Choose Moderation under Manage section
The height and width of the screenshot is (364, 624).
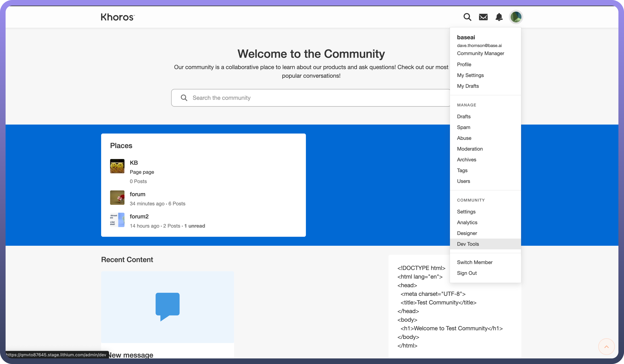[470, 149]
